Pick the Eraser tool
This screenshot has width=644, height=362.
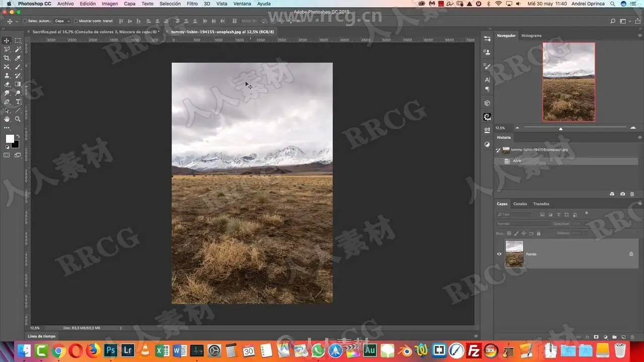tap(7, 84)
